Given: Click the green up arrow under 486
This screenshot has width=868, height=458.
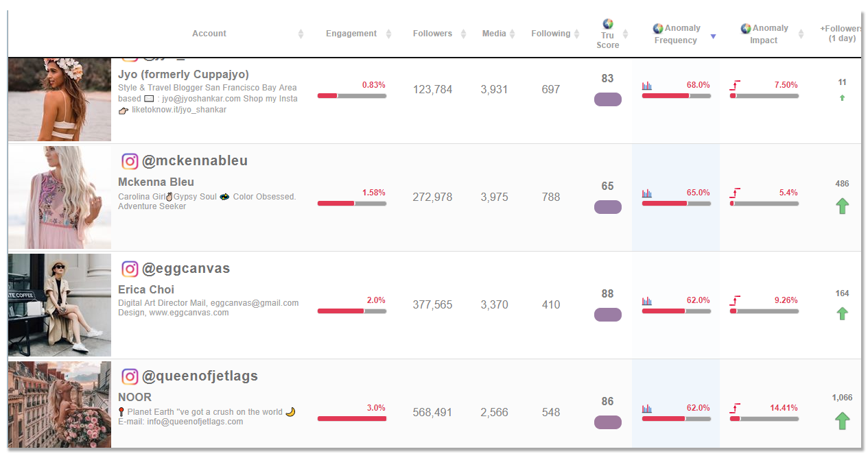Looking at the screenshot, I should 842,206.
